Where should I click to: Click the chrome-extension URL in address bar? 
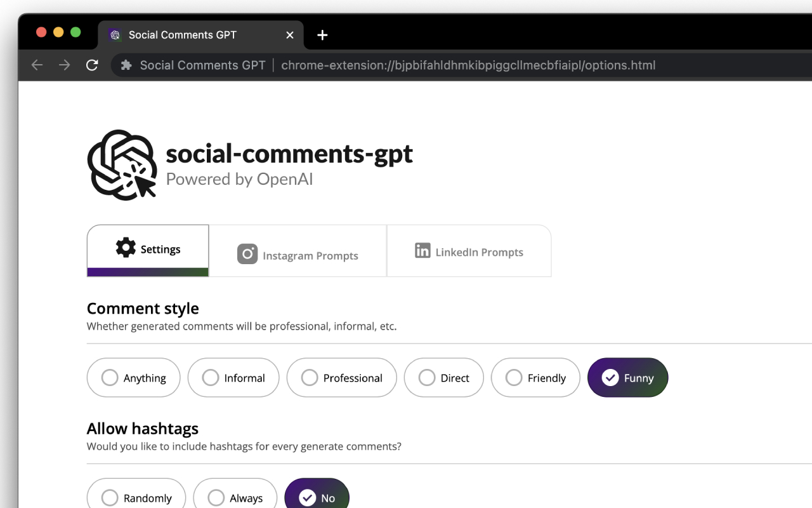(468, 65)
